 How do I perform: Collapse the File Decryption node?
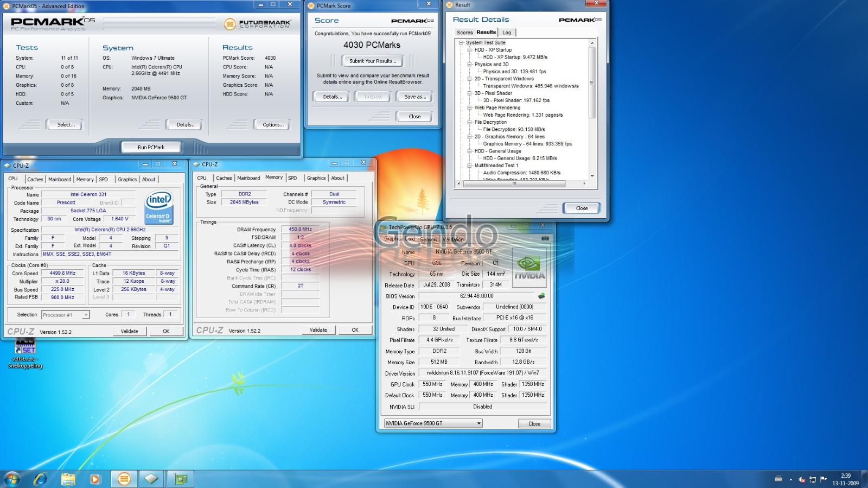(470, 122)
